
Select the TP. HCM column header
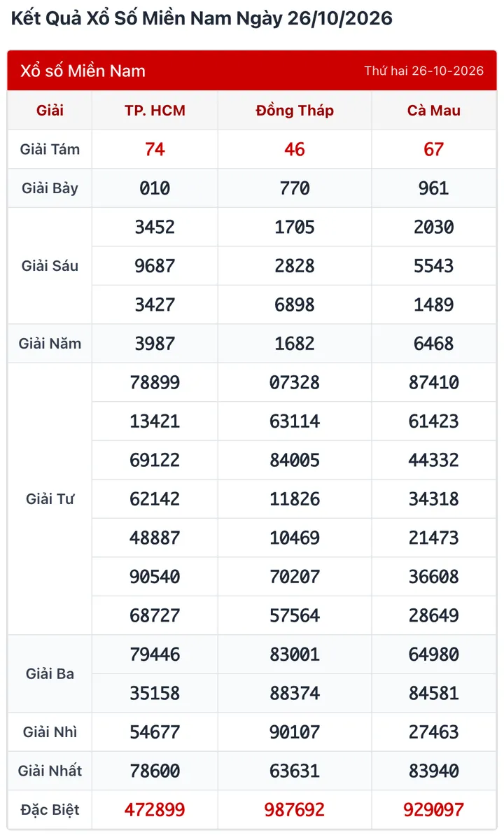[x=155, y=111]
